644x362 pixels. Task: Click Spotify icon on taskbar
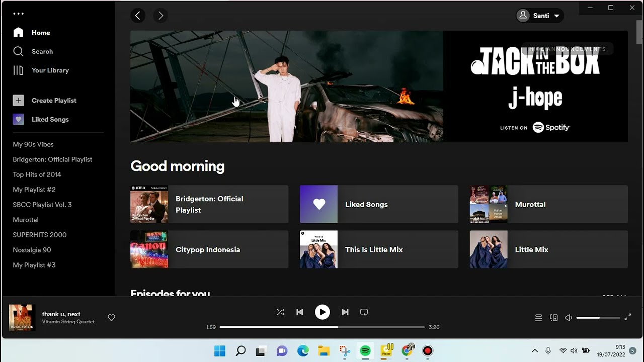(x=365, y=351)
